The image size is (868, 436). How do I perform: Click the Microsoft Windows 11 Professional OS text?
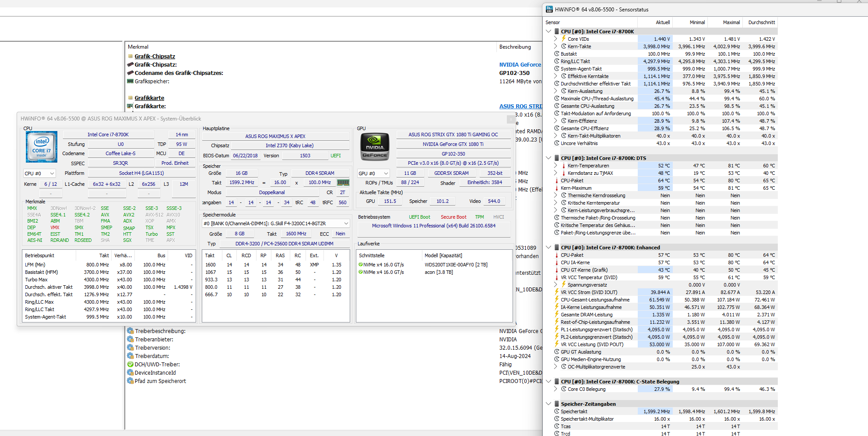point(434,226)
